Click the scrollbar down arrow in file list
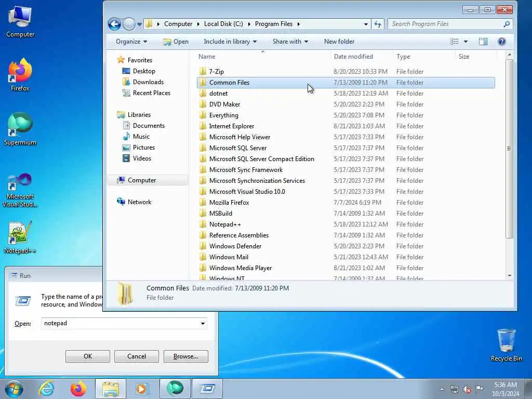 point(509,275)
